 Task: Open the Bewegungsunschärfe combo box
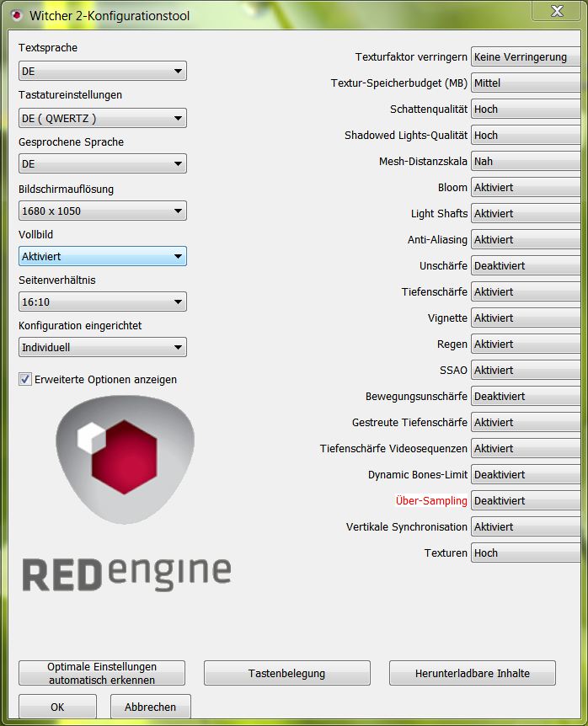526,397
